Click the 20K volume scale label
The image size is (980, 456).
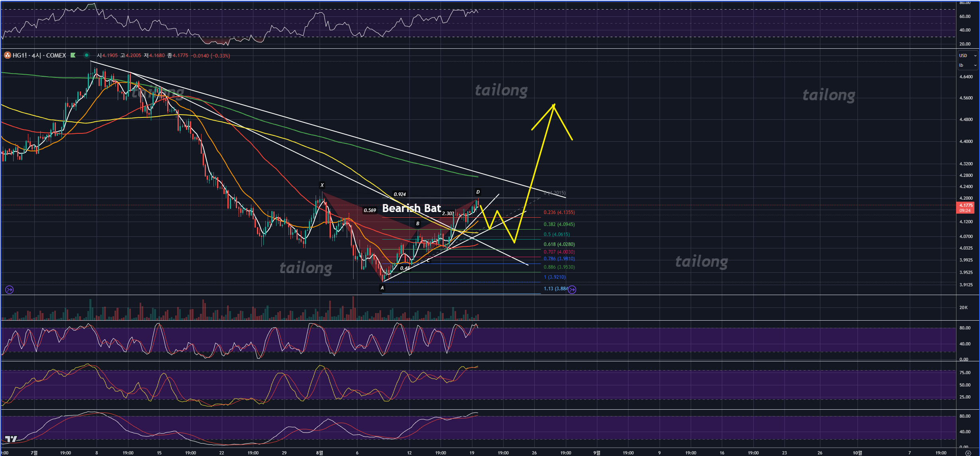[x=964, y=307]
